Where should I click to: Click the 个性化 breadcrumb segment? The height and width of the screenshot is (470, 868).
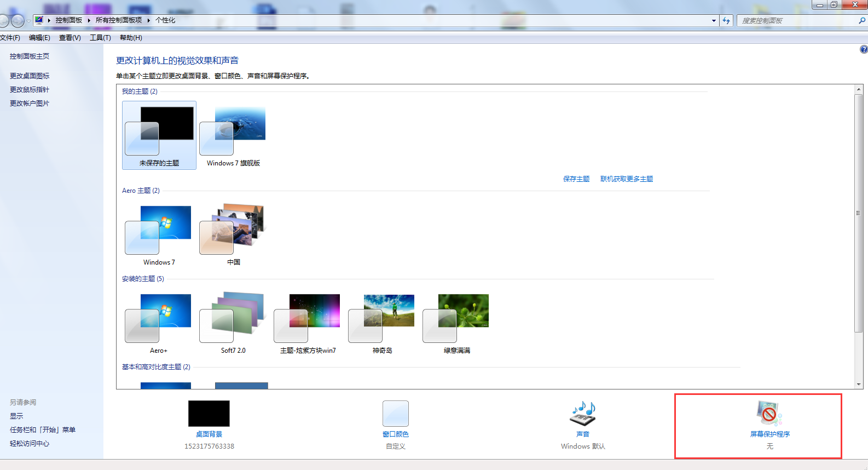[165, 20]
